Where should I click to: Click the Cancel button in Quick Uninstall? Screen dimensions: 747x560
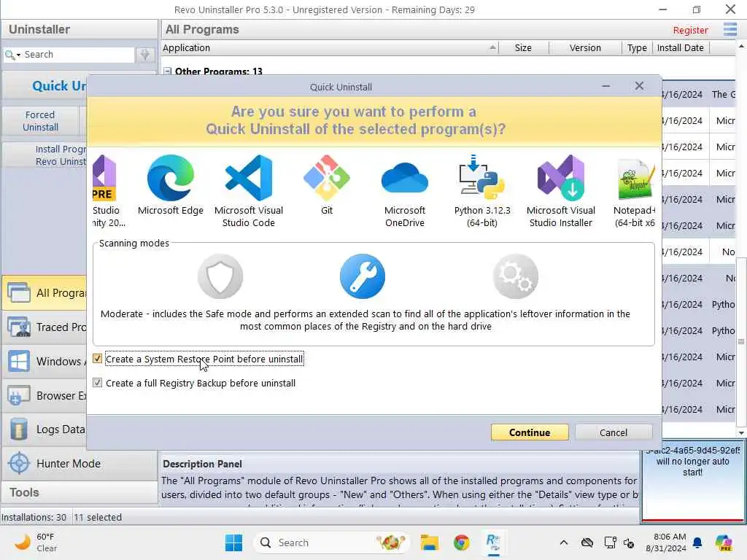point(613,432)
